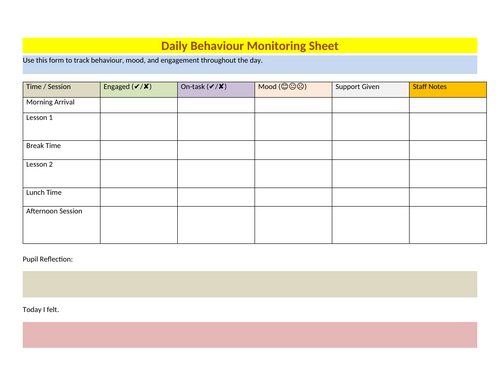
Task: Select the instruction text under the title
Action: pos(142,60)
